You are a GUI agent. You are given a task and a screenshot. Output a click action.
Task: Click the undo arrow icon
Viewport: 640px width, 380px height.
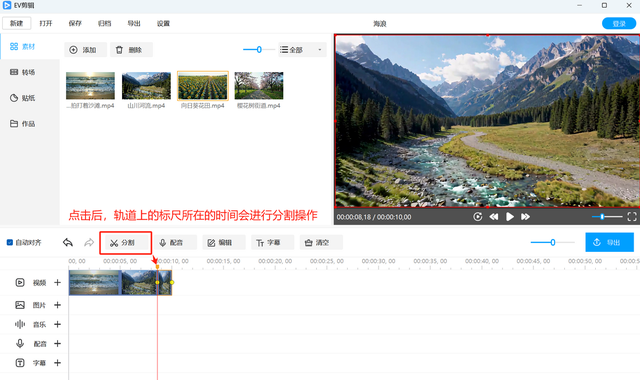[68, 242]
